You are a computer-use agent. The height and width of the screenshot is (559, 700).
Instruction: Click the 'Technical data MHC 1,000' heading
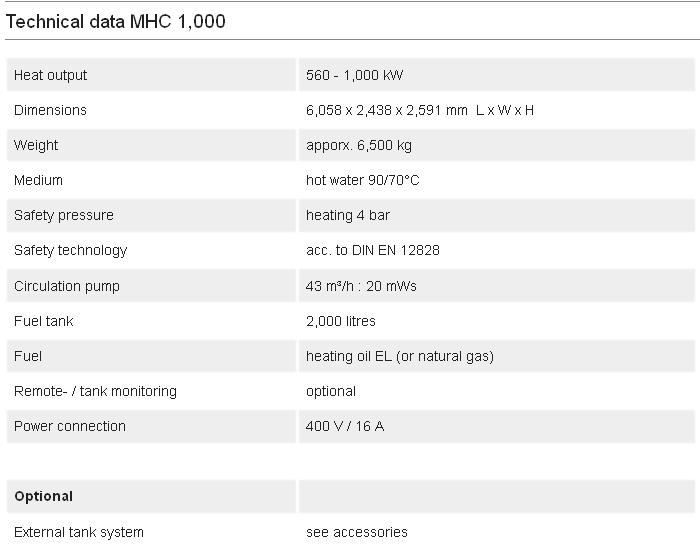116,21
